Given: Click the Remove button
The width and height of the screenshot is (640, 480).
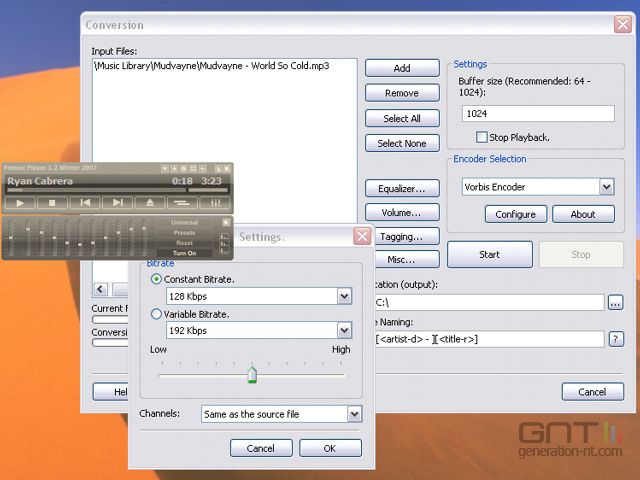Looking at the screenshot, I should coord(402,93).
